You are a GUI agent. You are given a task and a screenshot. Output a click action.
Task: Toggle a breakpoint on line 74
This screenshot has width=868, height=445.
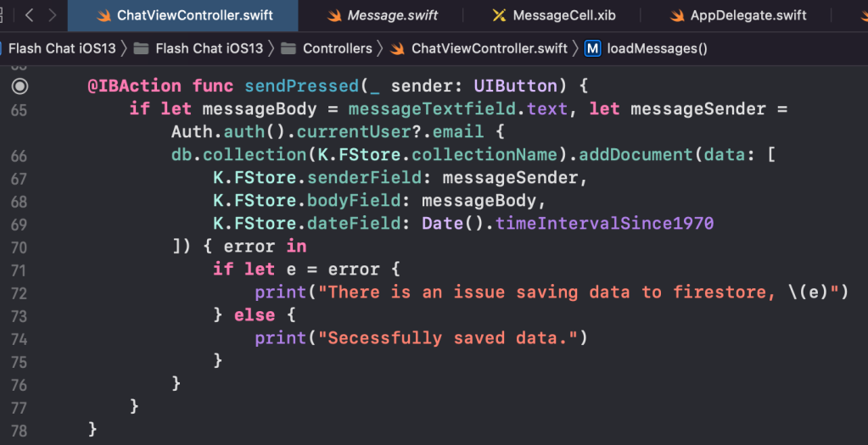[x=20, y=338]
